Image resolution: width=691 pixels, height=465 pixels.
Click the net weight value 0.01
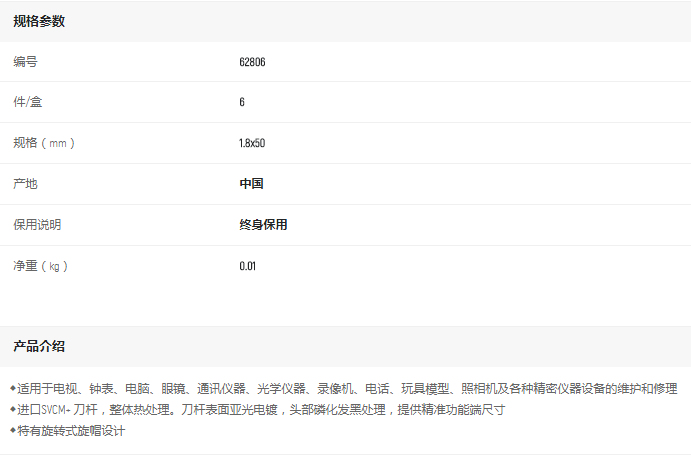click(x=248, y=266)
